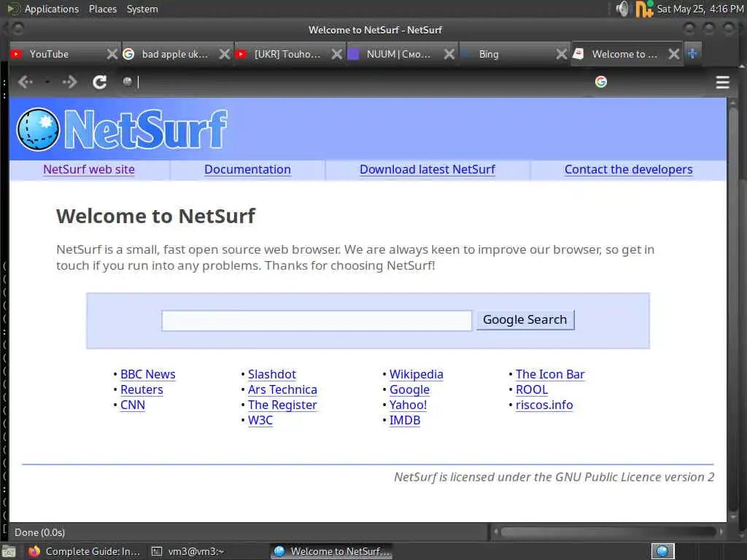This screenshot has width=747, height=560.
Task: Click the NetSurf globe logo
Action: click(38, 130)
